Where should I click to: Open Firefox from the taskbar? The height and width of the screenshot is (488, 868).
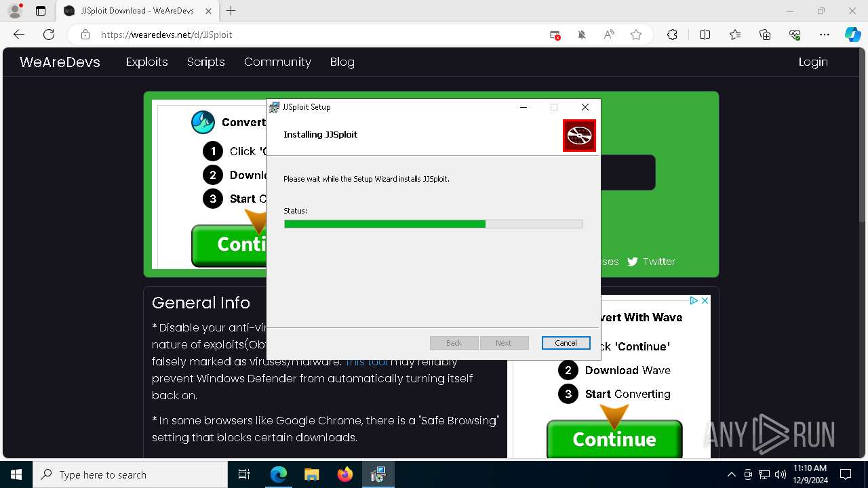point(345,474)
